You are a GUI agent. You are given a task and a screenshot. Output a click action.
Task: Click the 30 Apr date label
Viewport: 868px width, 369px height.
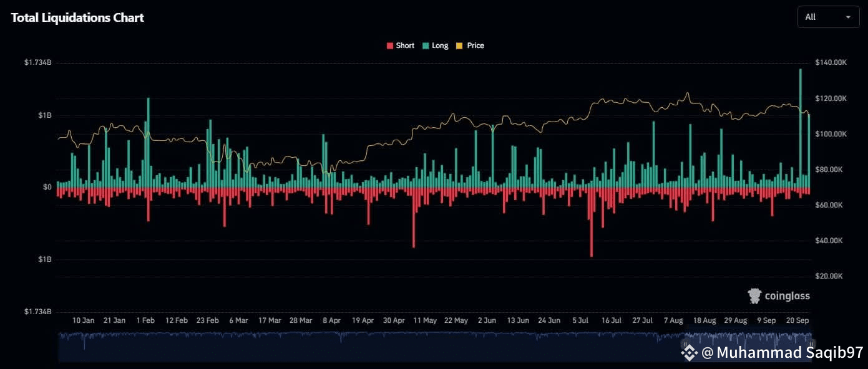pos(394,320)
